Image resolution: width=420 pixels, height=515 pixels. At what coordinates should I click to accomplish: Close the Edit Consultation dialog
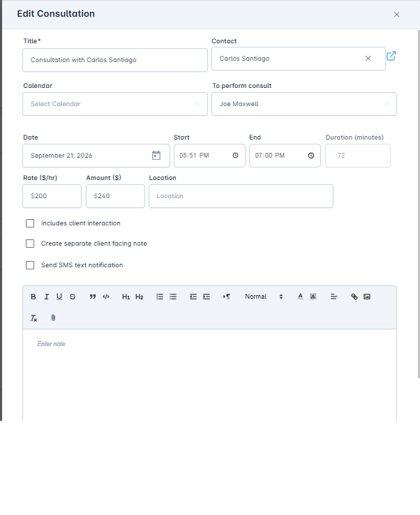[397, 15]
